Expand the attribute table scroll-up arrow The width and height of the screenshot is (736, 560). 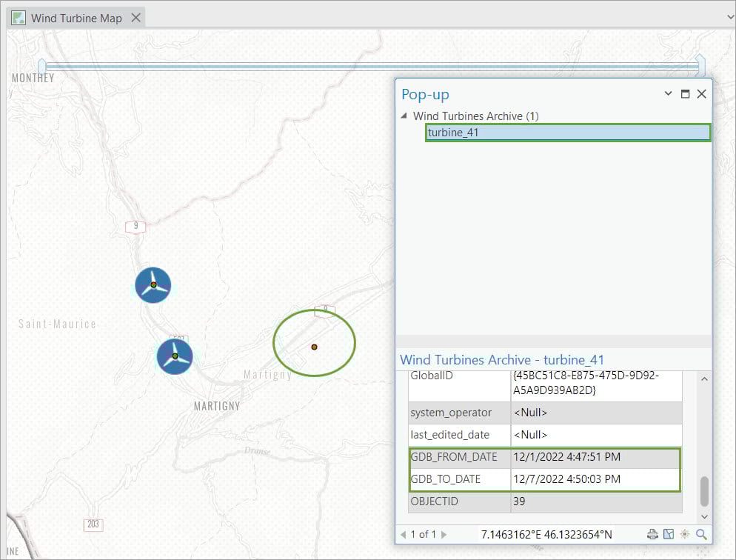(x=704, y=379)
